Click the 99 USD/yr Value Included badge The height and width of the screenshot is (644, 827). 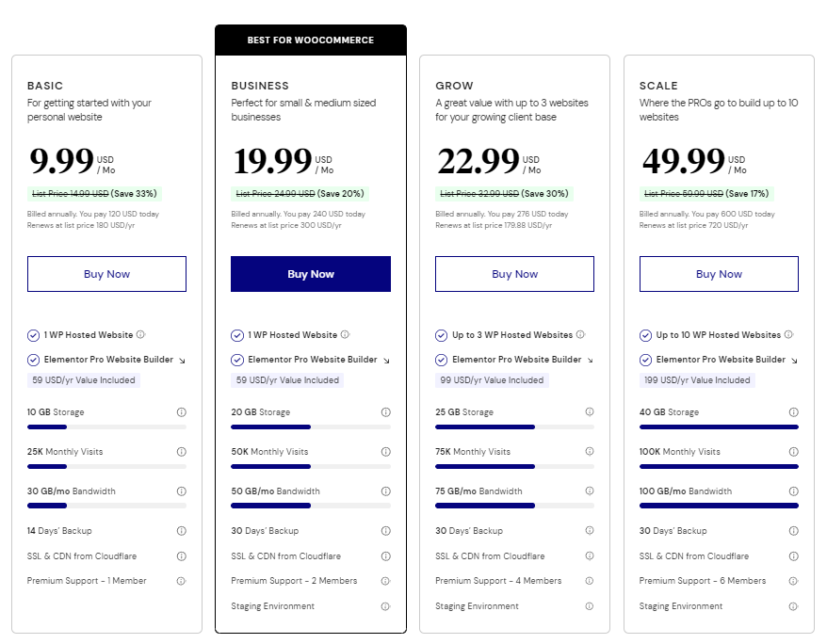(492, 380)
